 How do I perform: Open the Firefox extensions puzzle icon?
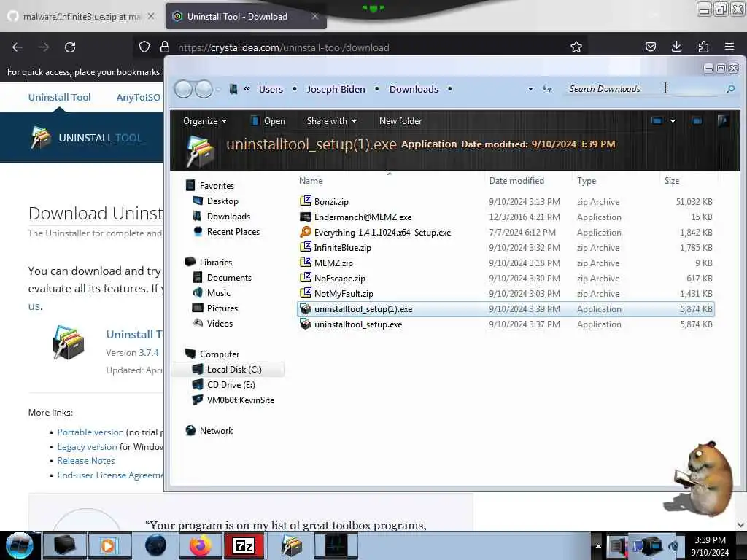click(703, 47)
